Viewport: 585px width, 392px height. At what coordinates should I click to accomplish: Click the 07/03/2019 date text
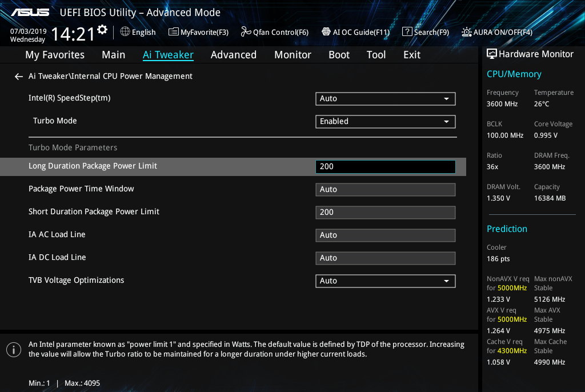pos(29,31)
